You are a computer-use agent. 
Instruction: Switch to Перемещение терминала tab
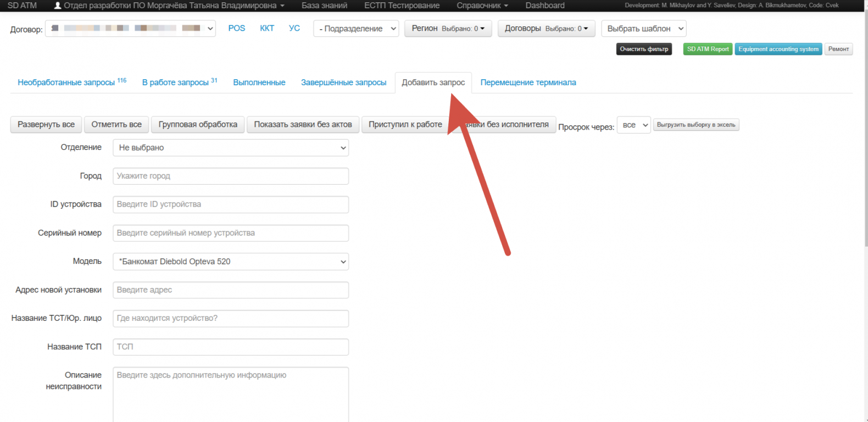click(x=528, y=82)
